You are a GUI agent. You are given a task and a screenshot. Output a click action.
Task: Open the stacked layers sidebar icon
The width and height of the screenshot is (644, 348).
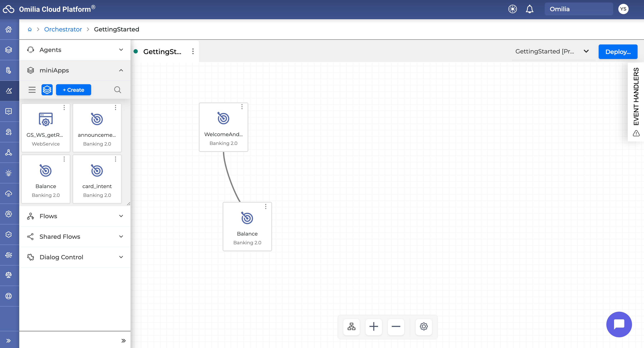(9, 50)
